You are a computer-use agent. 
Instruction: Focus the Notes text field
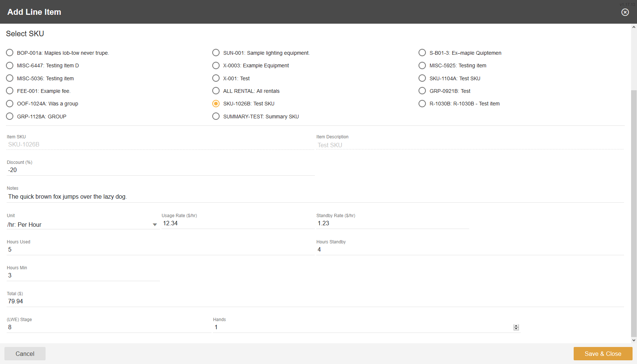pyautogui.click(x=315, y=197)
